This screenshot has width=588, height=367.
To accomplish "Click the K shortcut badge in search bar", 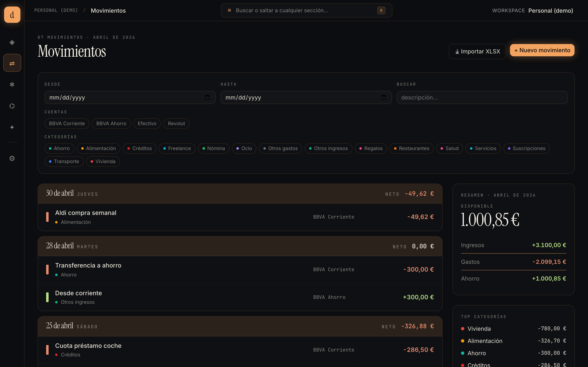I will pos(381,10).
